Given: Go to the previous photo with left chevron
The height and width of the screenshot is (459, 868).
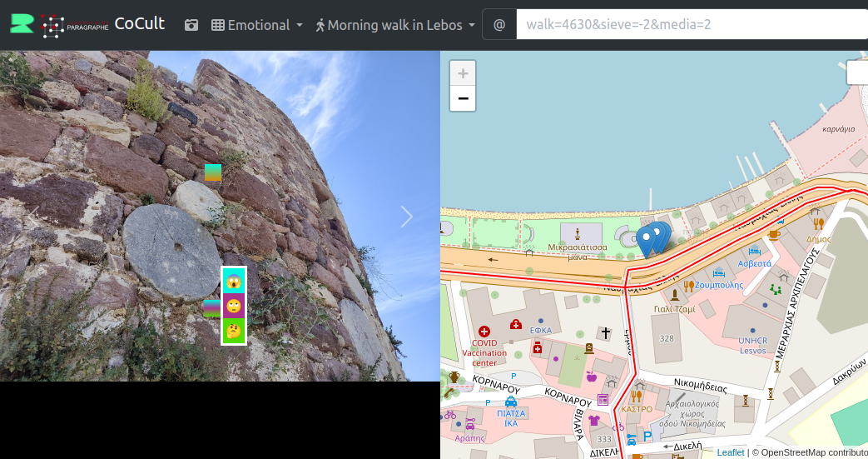Looking at the screenshot, I should [33, 217].
